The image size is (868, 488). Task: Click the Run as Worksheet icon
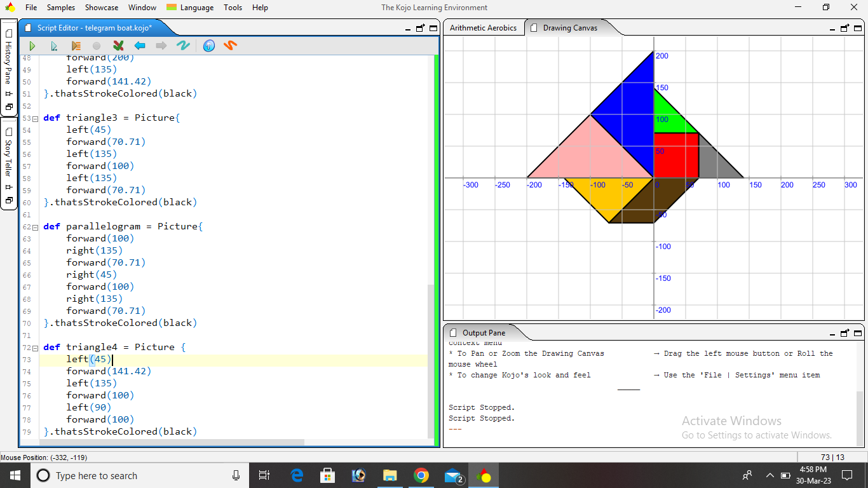tap(54, 46)
